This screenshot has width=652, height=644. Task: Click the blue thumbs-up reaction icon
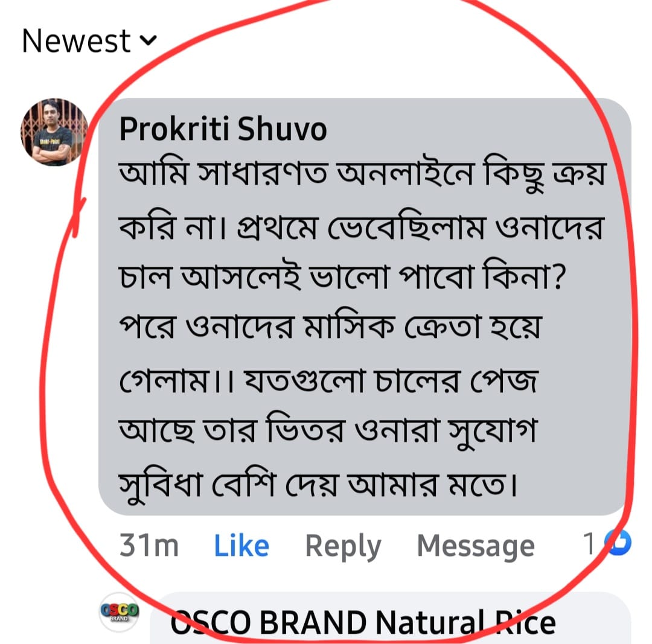click(x=618, y=543)
